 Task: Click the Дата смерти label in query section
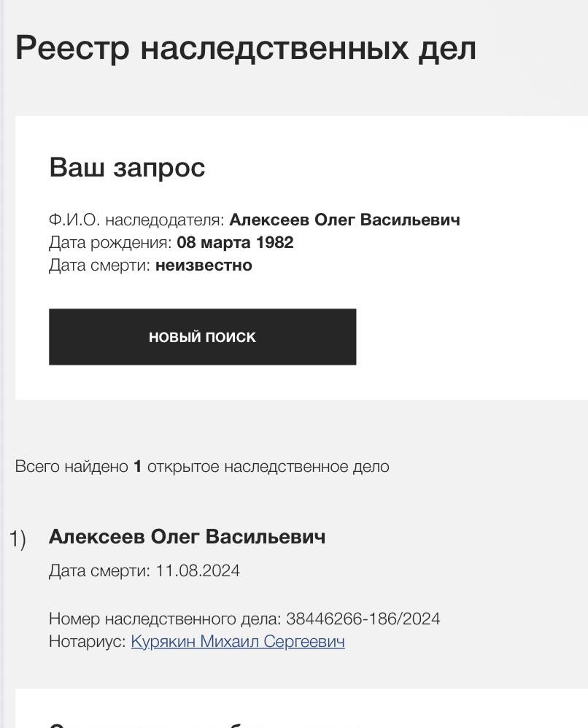(99, 266)
